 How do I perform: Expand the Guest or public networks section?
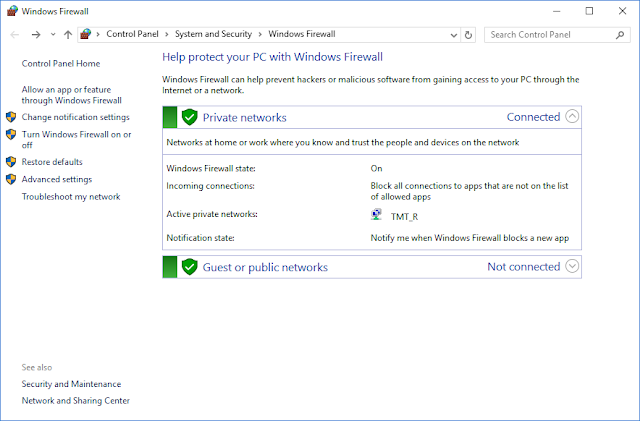tap(572, 266)
